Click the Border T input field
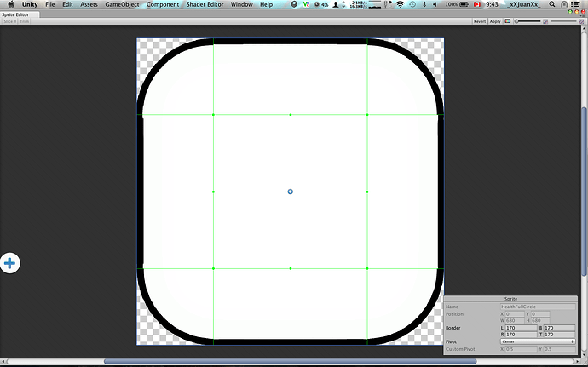The height and width of the screenshot is (367, 588). pos(559,335)
